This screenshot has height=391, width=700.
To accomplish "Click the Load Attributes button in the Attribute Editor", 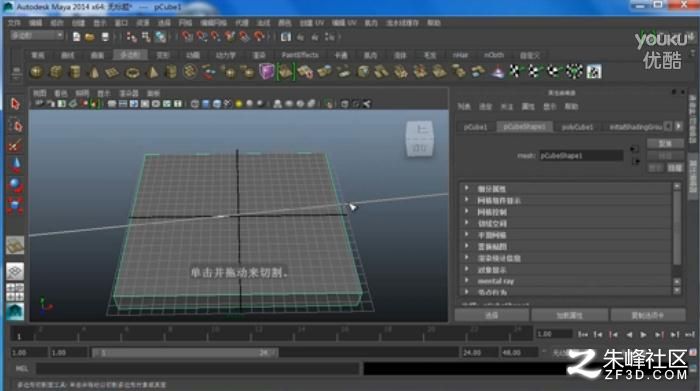I will click(x=569, y=315).
